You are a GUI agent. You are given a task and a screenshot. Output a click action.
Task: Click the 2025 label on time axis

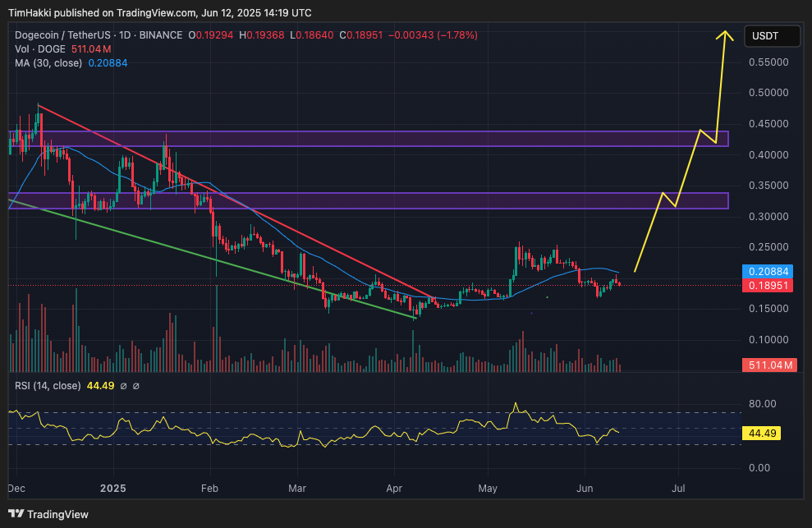[x=113, y=489]
